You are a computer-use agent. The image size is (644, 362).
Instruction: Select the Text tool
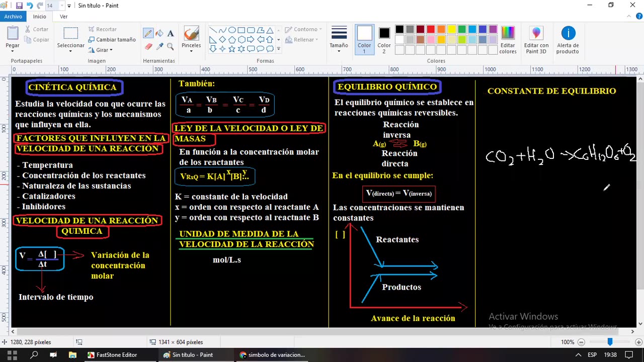click(x=171, y=34)
